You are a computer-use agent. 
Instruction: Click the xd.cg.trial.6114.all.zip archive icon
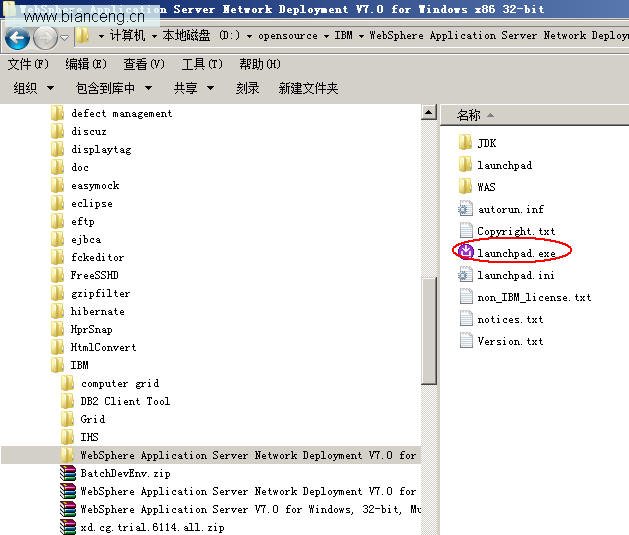(68, 527)
